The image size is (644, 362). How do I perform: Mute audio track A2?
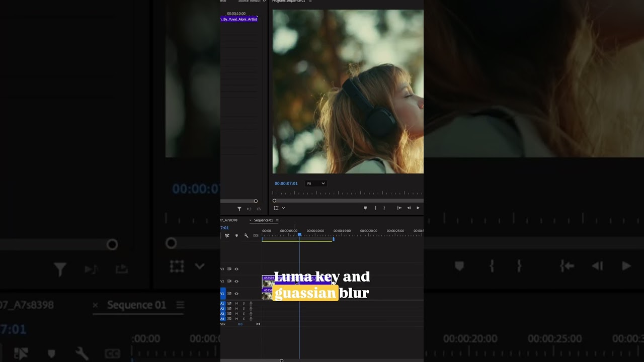(x=236, y=308)
